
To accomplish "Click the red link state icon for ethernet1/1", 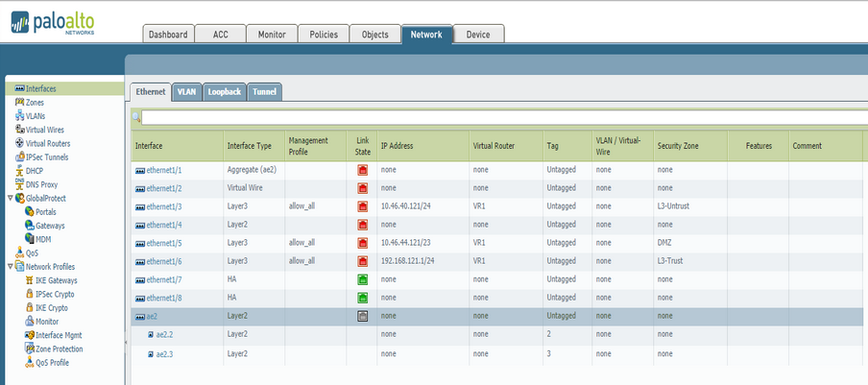I will [363, 170].
